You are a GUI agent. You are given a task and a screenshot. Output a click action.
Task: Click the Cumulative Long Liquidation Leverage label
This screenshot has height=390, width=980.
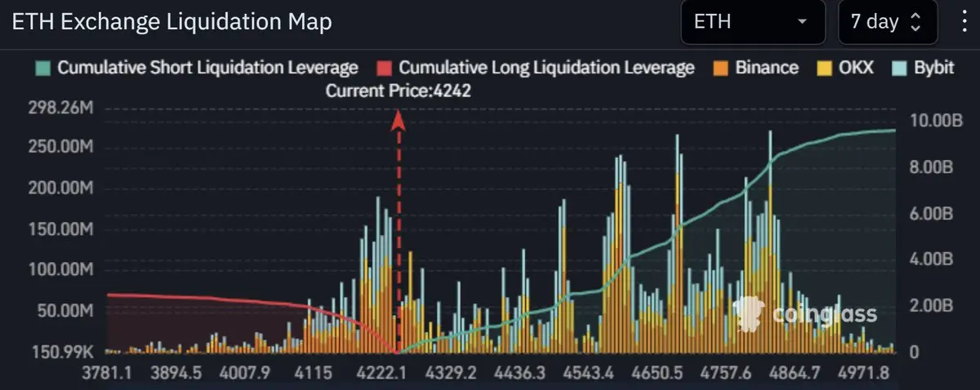tap(546, 68)
